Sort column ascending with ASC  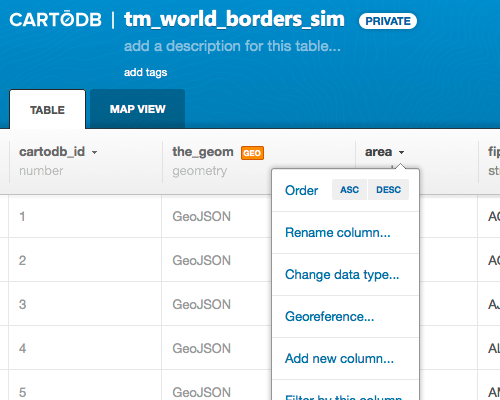(349, 190)
